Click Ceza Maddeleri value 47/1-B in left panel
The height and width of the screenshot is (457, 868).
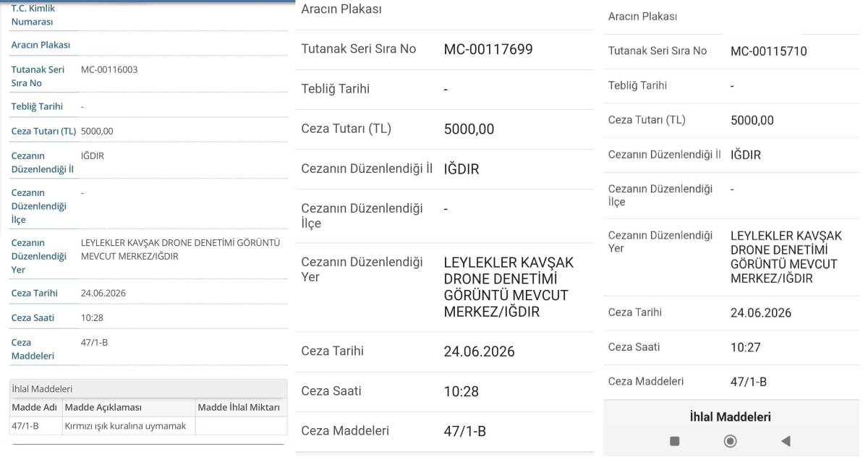pos(94,343)
